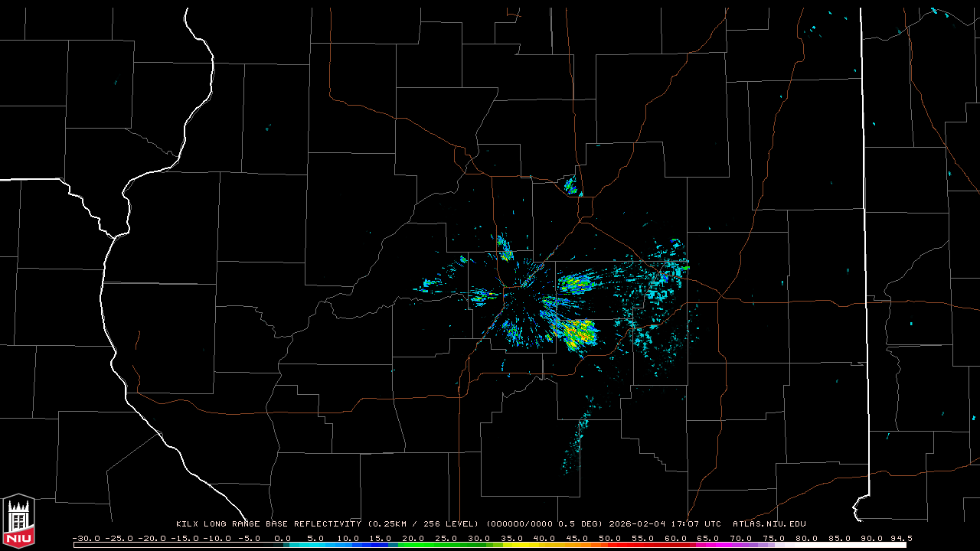Click the '0.5 DEG' elevation text
This screenshot has width=980, height=551.
(x=580, y=524)
